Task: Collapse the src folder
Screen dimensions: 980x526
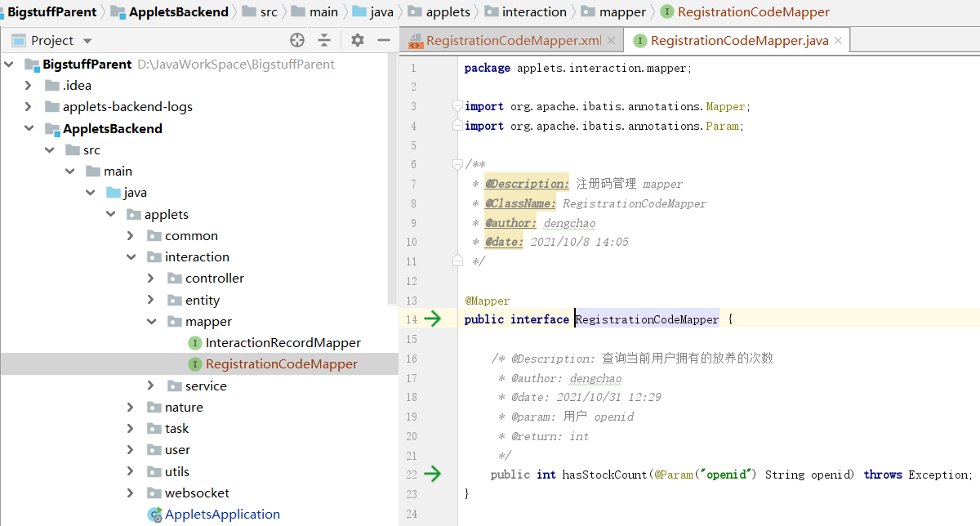Action: pyautogui.click(x=49, y=149)
